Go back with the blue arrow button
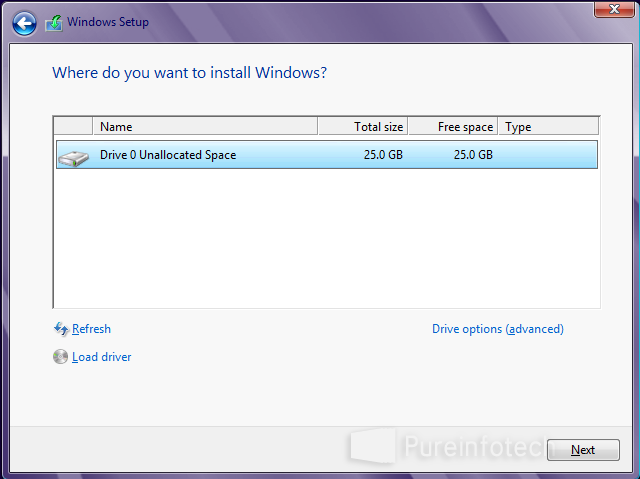Viewport: 640px width, 479px height. (24, 23)
